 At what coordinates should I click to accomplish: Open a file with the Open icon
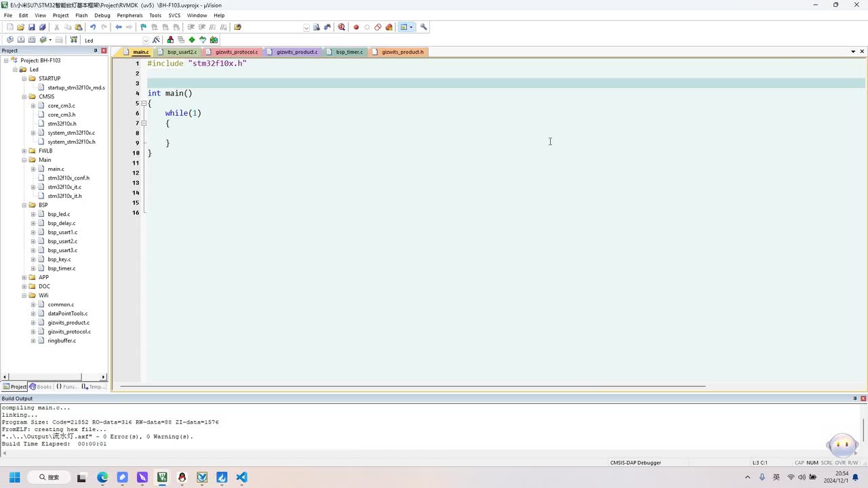tap(20, 27)
